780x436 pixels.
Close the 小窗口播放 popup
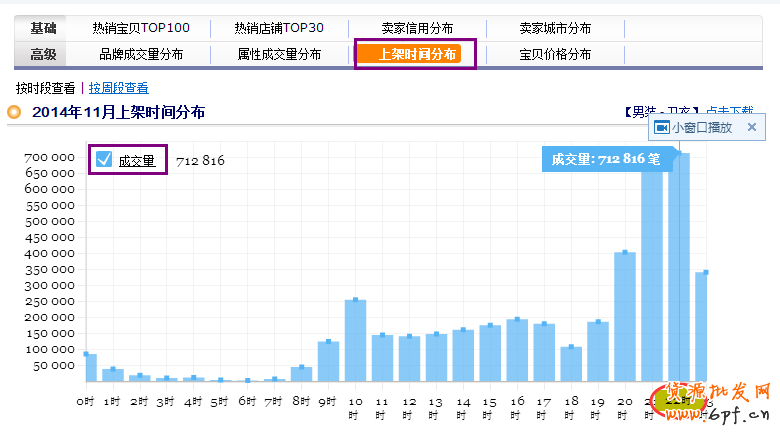752,127
